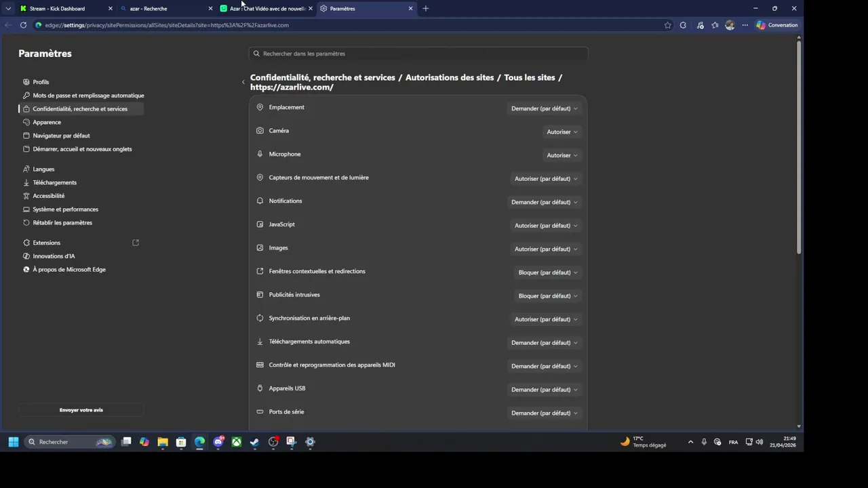Screen dimensions: 868x488
Task: Open the Notifications permission dropdown
Action: [x=545, y=202]
